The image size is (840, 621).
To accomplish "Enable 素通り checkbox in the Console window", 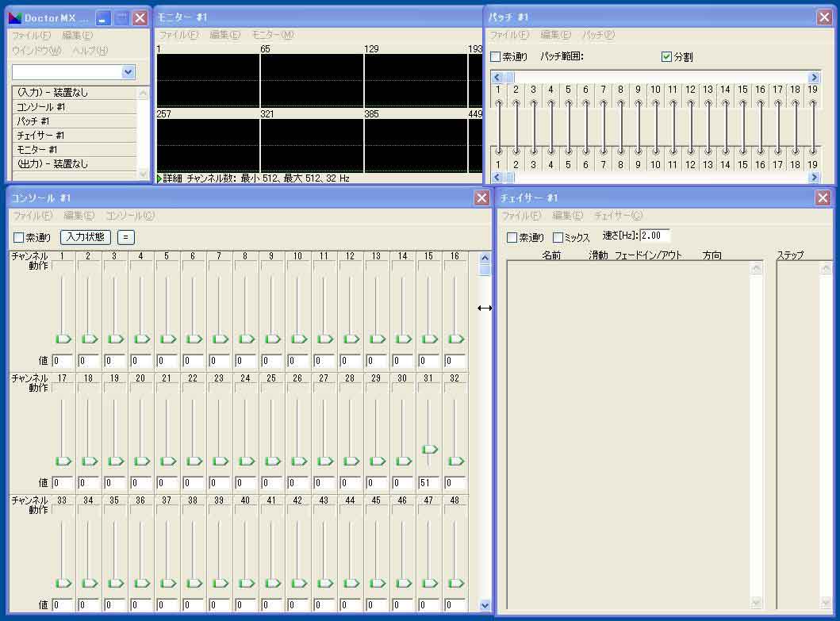I will pyautogui.click(x=19, y=238).
